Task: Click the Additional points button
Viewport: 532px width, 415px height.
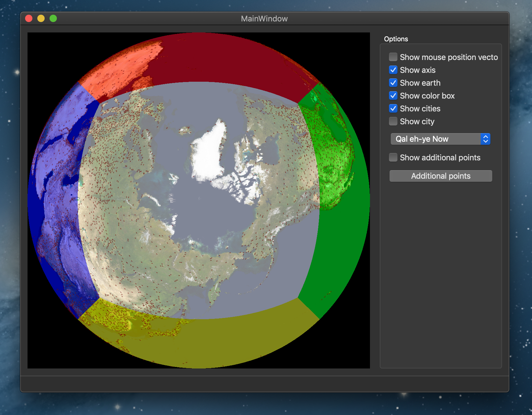Action: pyautogui.click(x=441, y=176)
